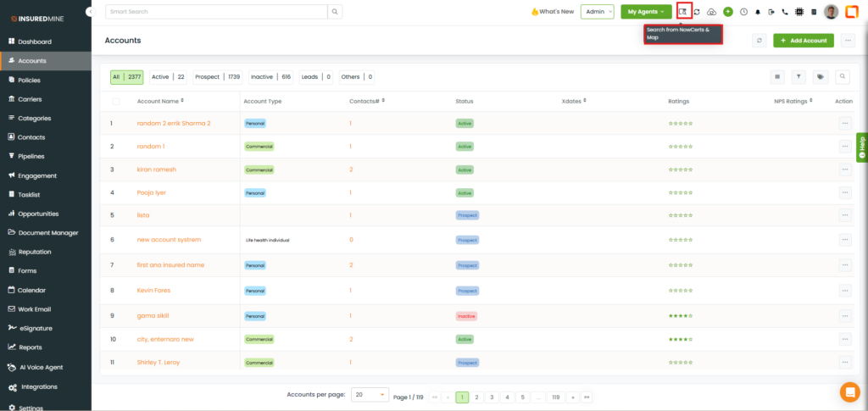Open the Admin role dropdown
Image resolution: width=868 pixels, height=411 pixels.
point(598,12)
